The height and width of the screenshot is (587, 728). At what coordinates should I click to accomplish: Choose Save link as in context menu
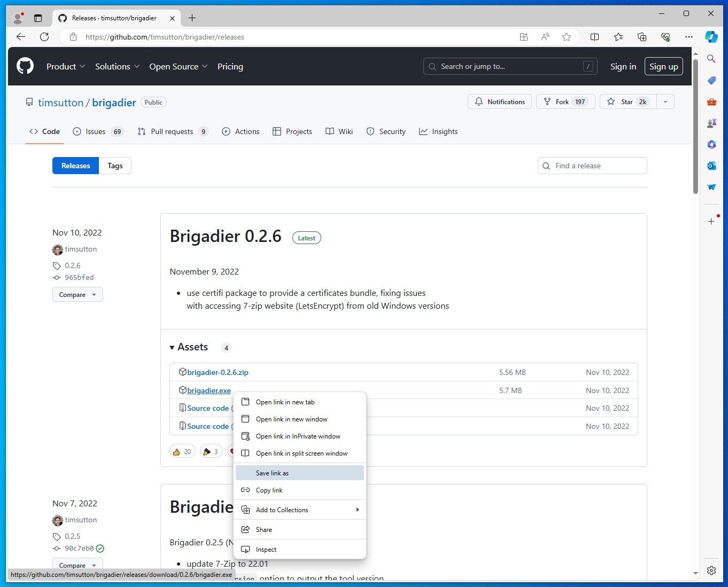click(x=300, y=473)
